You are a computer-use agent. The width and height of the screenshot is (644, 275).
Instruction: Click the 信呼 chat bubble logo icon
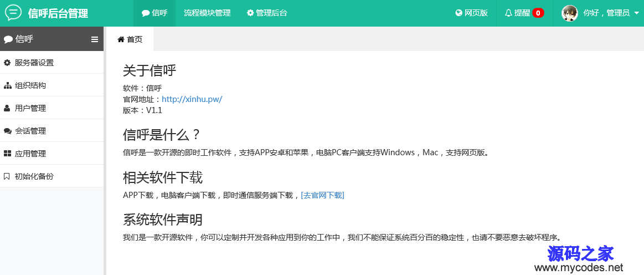[x=13, y=13]
